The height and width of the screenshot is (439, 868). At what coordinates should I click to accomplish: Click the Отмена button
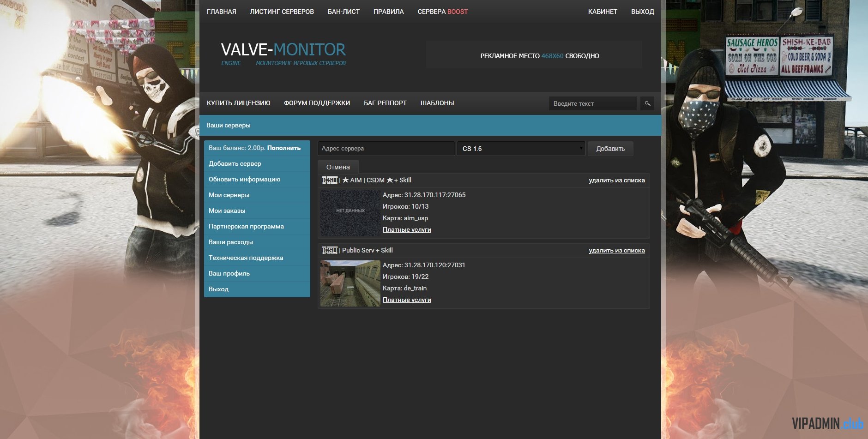(338, 167)
